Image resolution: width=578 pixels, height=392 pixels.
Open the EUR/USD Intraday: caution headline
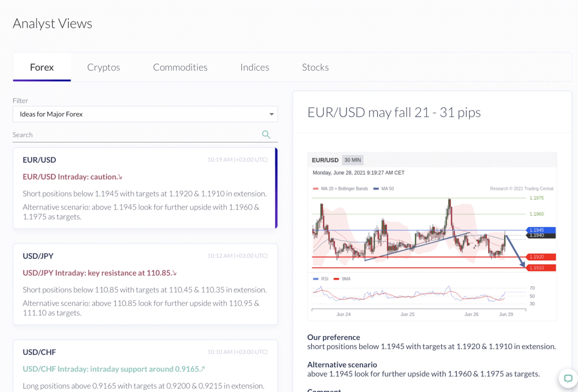(x=72, y=177)
